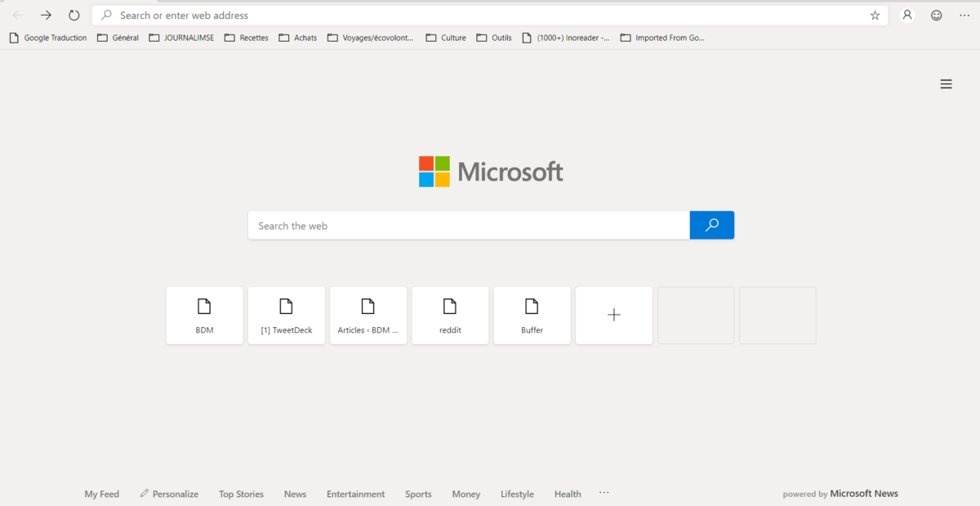This screenshot has height=506, width=980.
Task: Add page to favorites with star icon
Action: 875,15
